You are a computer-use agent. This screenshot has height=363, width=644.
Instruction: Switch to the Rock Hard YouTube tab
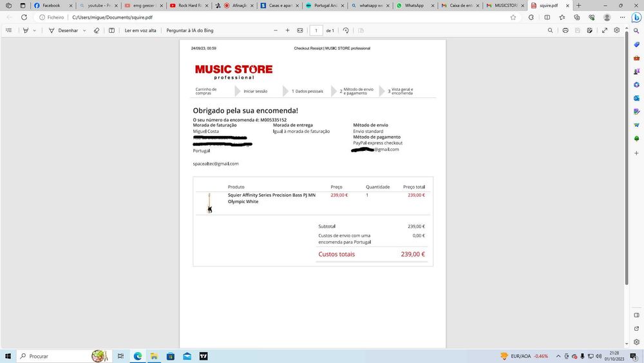(189, 5)
